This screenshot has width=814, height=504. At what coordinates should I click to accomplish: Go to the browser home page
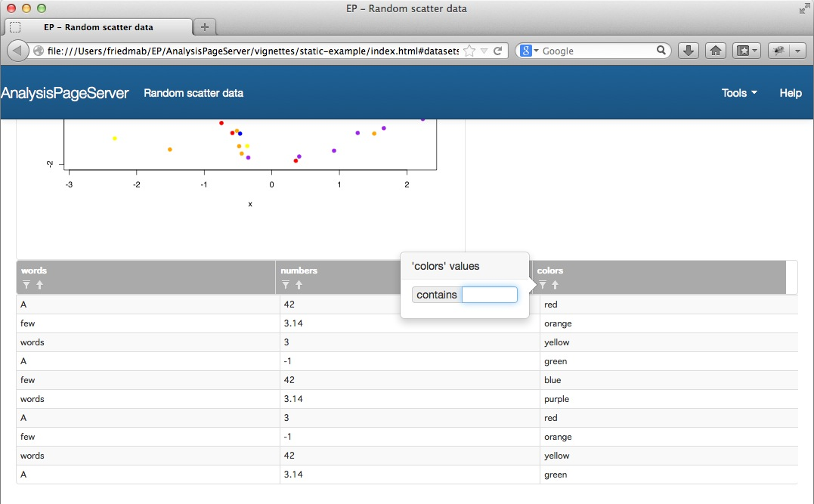(716, 51)
